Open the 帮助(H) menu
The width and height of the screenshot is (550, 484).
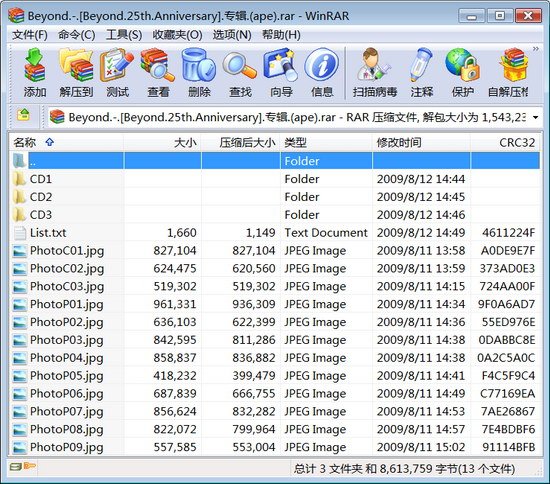tap(281, 35)
